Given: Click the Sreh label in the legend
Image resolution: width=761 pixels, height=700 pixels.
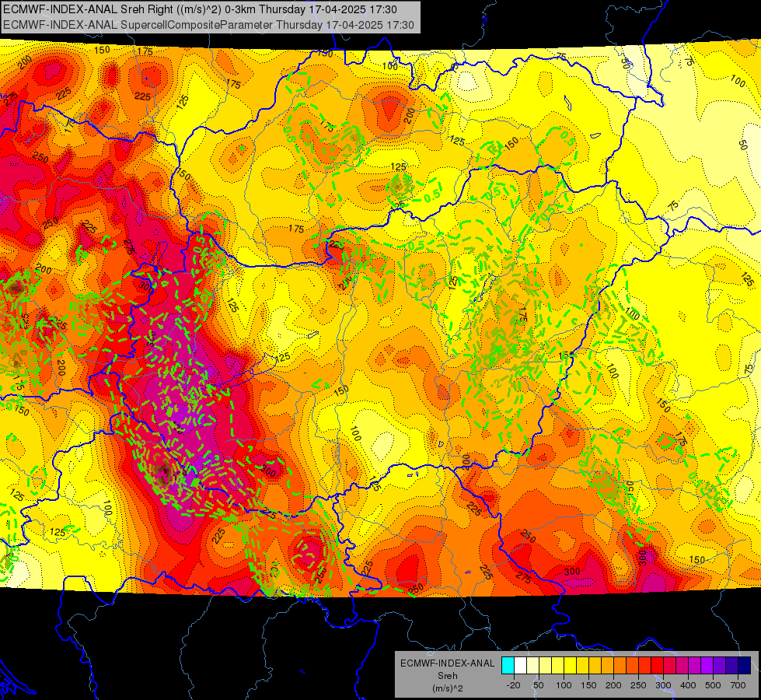Looking at the screenshot, I should 448,676.
